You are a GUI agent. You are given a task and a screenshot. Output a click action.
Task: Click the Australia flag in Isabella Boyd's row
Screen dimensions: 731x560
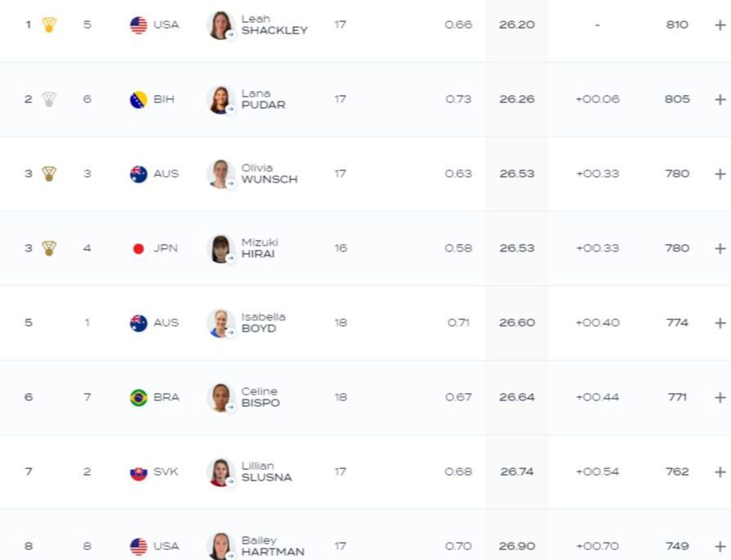tap(138, 323)
